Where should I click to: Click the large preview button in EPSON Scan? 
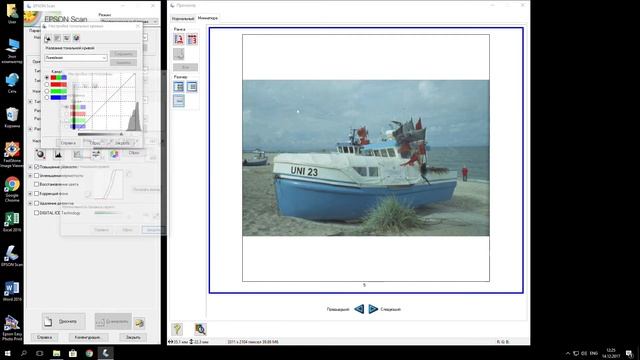(x=63, y=322)
